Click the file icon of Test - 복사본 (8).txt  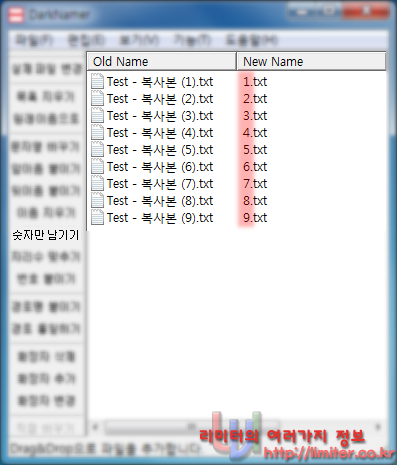pyautogui.click(x=97, y=201)
